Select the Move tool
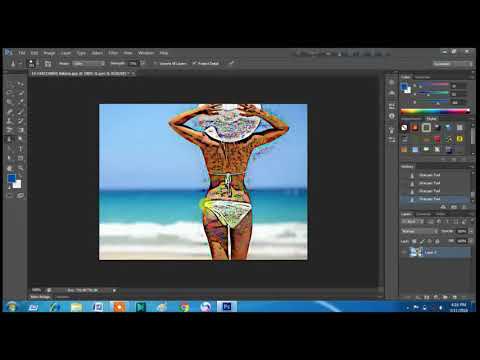480x360 pixels. click(x=20, y=84)
